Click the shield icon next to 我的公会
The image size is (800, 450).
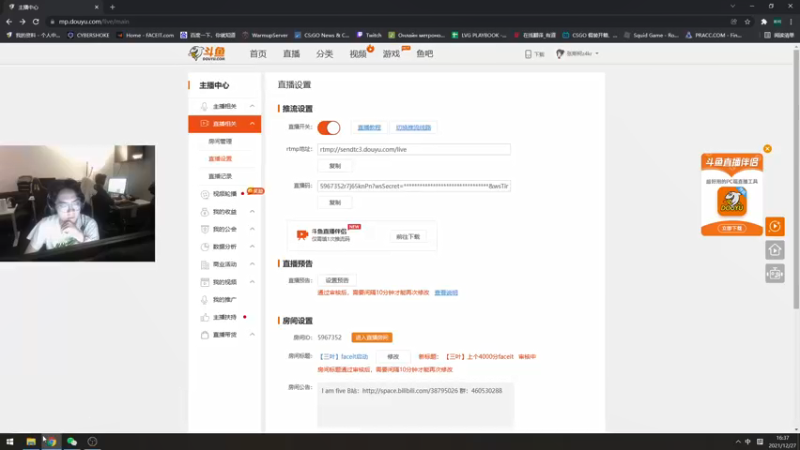click(x=205, y=229)
